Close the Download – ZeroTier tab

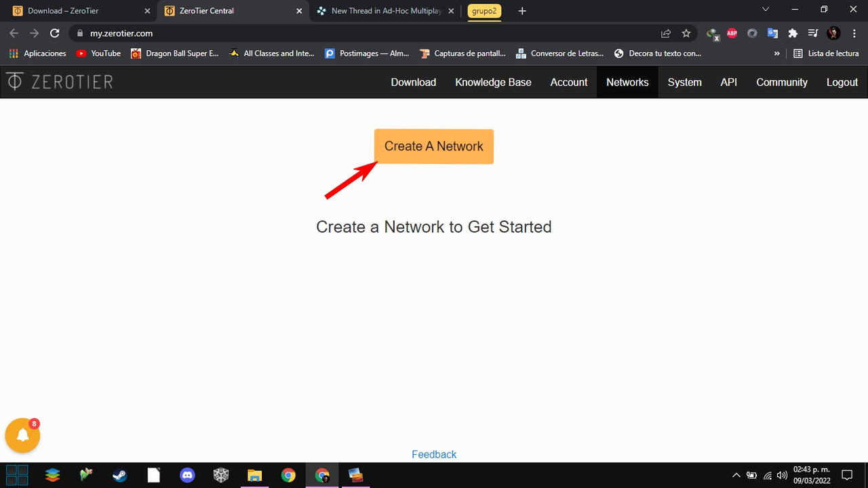[x=147, y=11]
